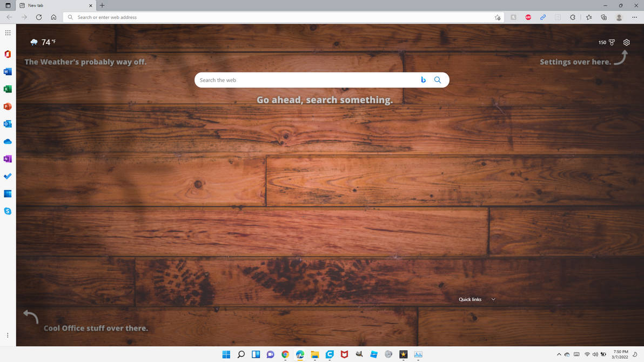This screenshot has height=362, width=644.
Task: Open Excel from the Edge sidebar
Action: [7, 89]
